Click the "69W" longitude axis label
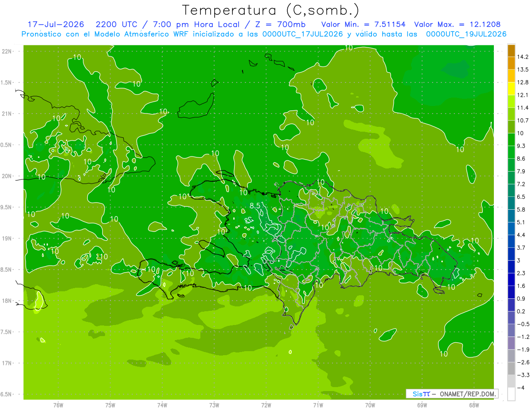Screen dimensions: 532x411 (x=422, y=405)
